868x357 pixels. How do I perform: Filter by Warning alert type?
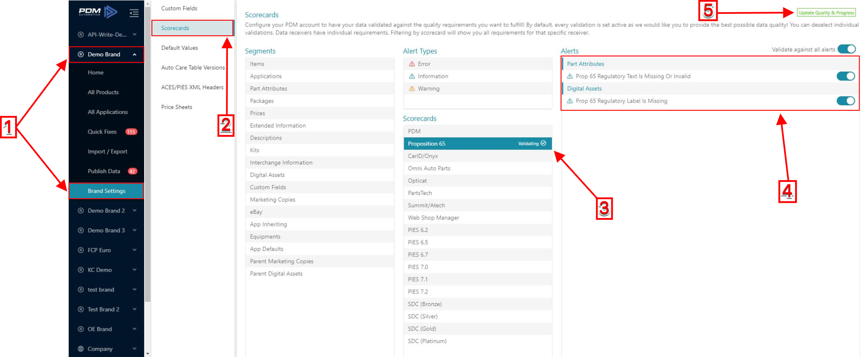click(x=477, y=89)
